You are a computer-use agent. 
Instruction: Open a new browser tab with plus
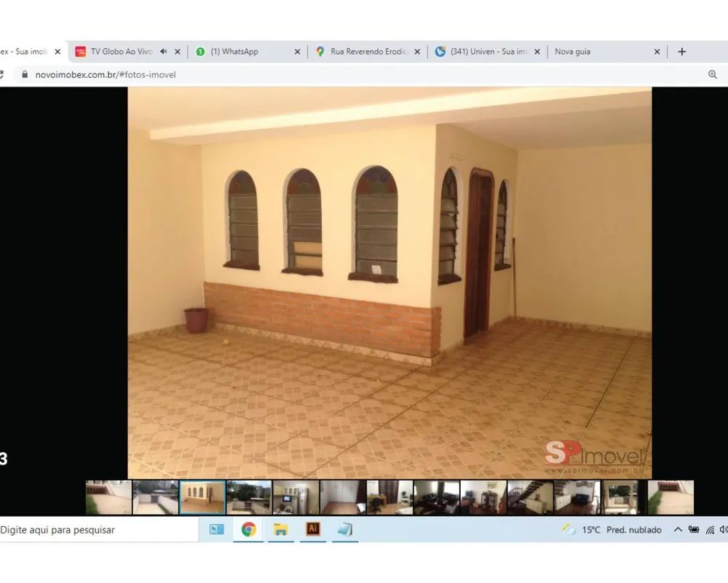(x=681, y=52)
